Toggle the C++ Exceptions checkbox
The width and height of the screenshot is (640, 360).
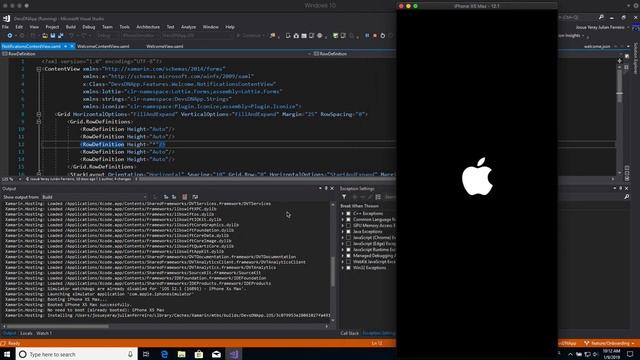[348, 213]
